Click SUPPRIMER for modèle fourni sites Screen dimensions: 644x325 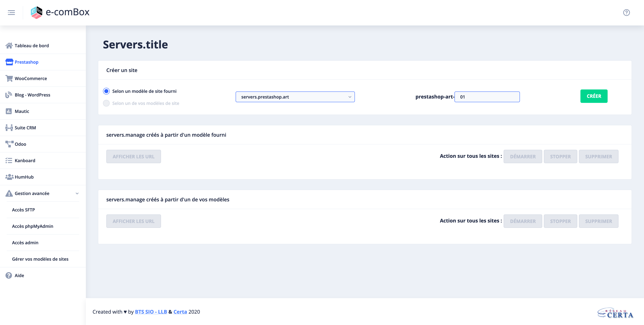tap(599, 157)
